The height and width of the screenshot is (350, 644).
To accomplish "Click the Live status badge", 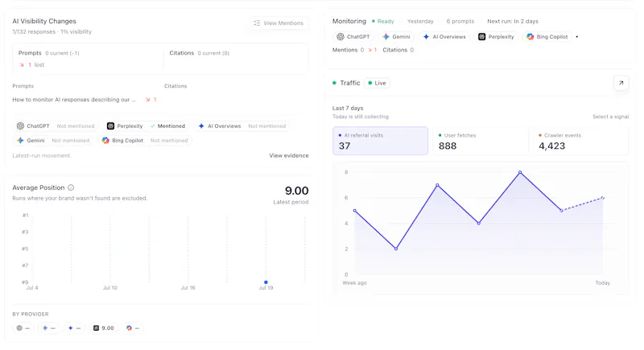I will 377,83.
